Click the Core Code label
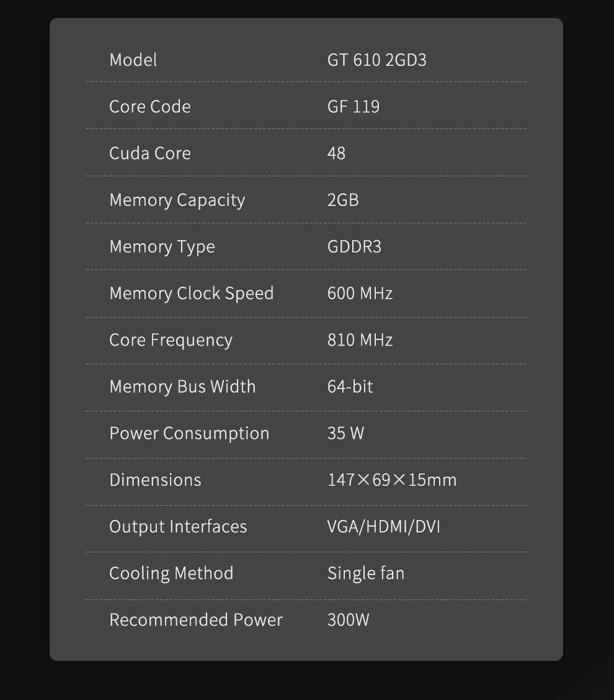This screenshot has width=614, height=700. pyautogui.click(x=149, y=106)
